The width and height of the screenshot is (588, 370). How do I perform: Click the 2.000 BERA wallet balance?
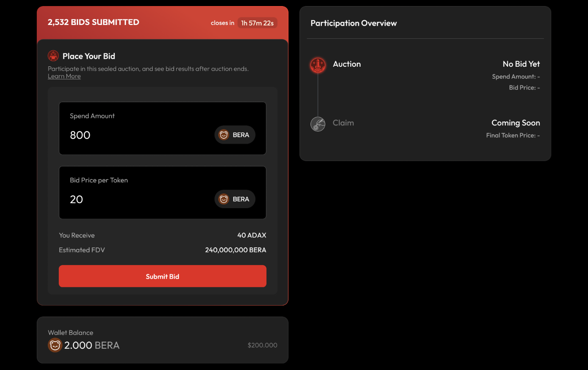pyautogui.click(x=92, y=345)
